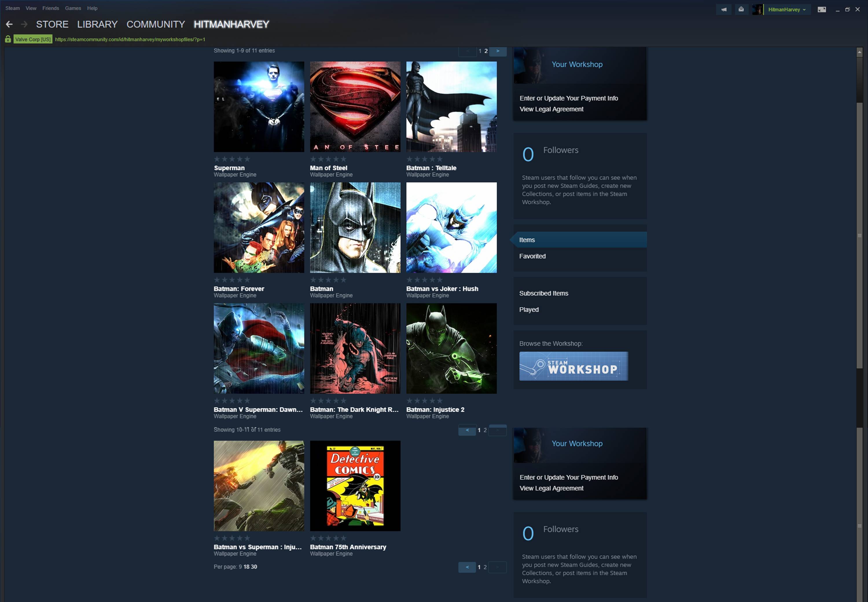The height and width of the screenshot is (602, 868).
Task: Enter Big Picture mode
Action: [822, 10]
